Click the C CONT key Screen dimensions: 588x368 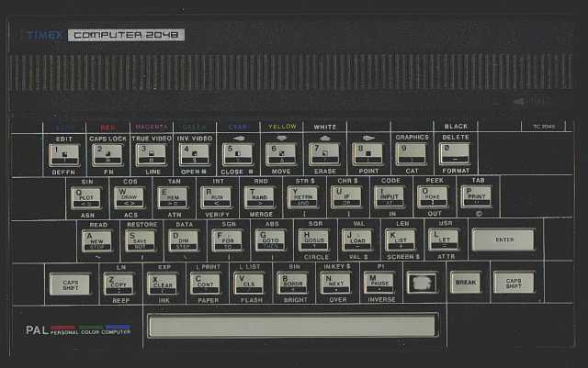click(x=205, y=284)
